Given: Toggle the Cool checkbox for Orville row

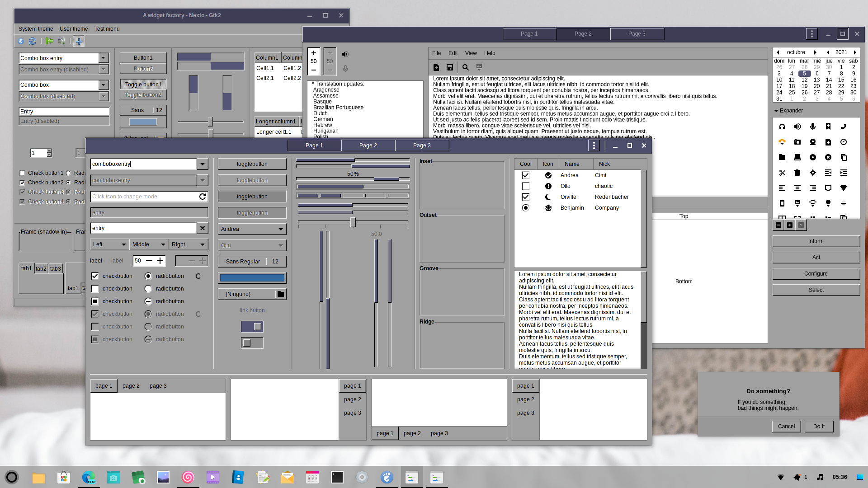Looking at the screenshot, I should 525,197.
